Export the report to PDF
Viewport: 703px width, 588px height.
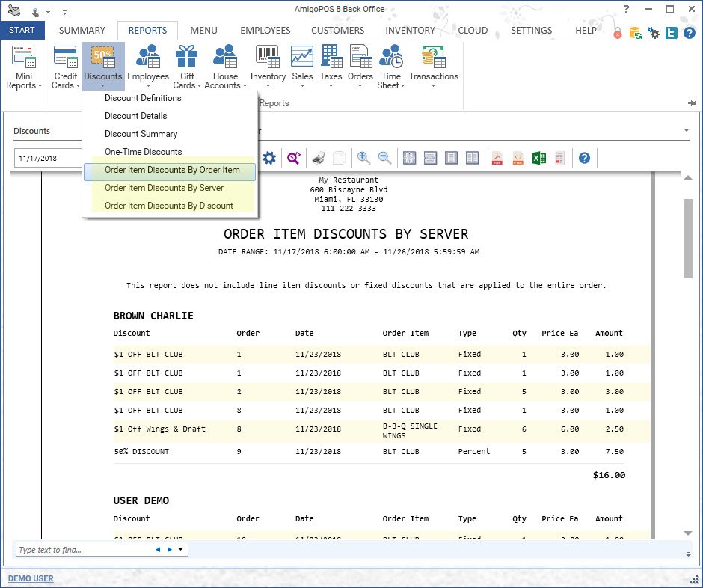(x=497, y=158)
